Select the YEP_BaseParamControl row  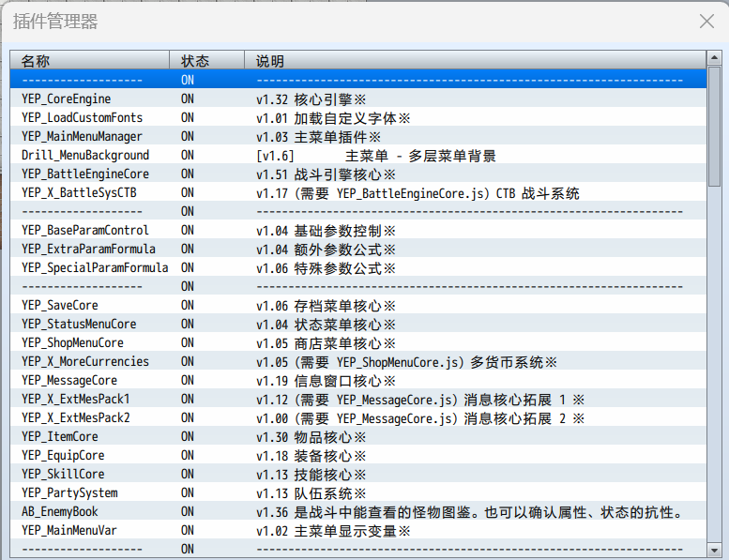click(x=358, y=230)
